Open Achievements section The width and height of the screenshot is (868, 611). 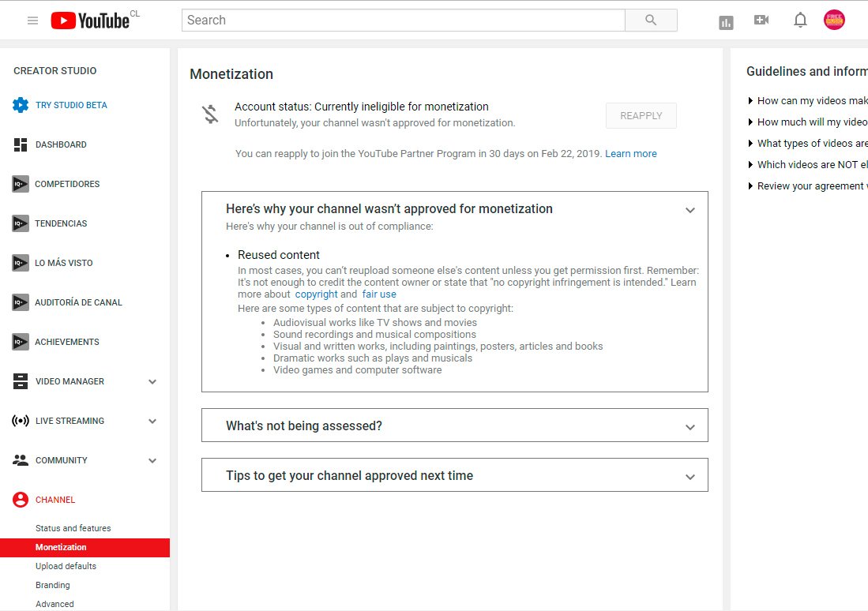(x=67, y=342)
